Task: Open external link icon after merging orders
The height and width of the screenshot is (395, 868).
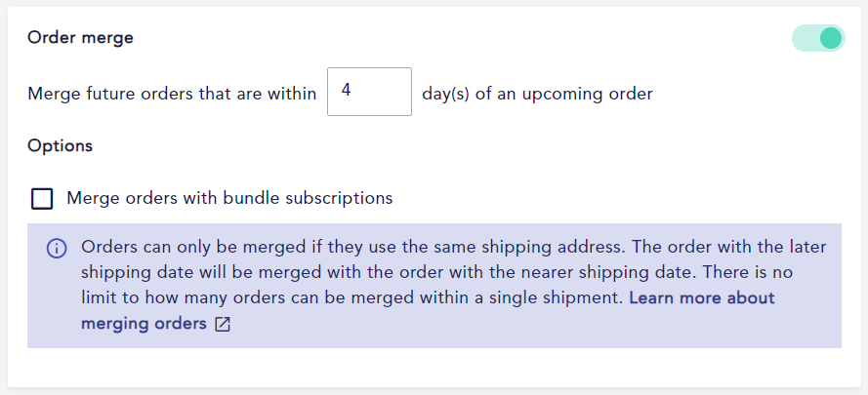Action: 223,325
